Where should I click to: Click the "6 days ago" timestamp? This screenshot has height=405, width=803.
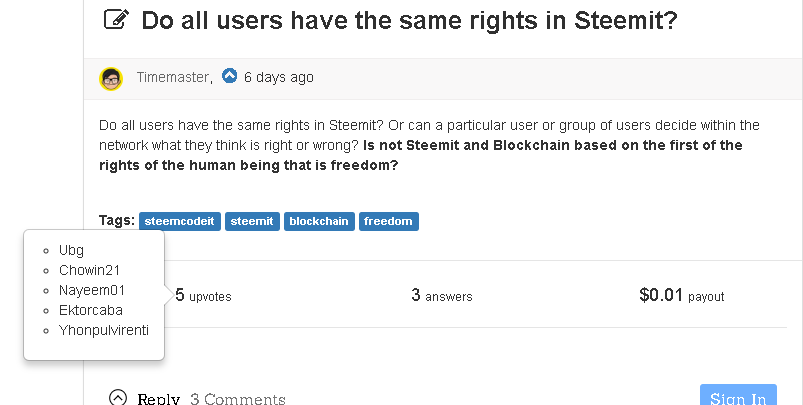pos(278,77)
